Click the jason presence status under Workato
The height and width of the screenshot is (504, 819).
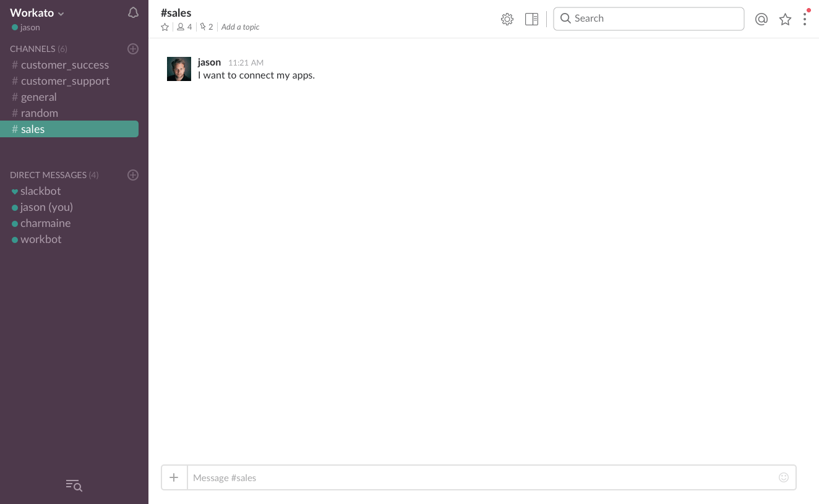pyautogui.click(x=26, y=28)
